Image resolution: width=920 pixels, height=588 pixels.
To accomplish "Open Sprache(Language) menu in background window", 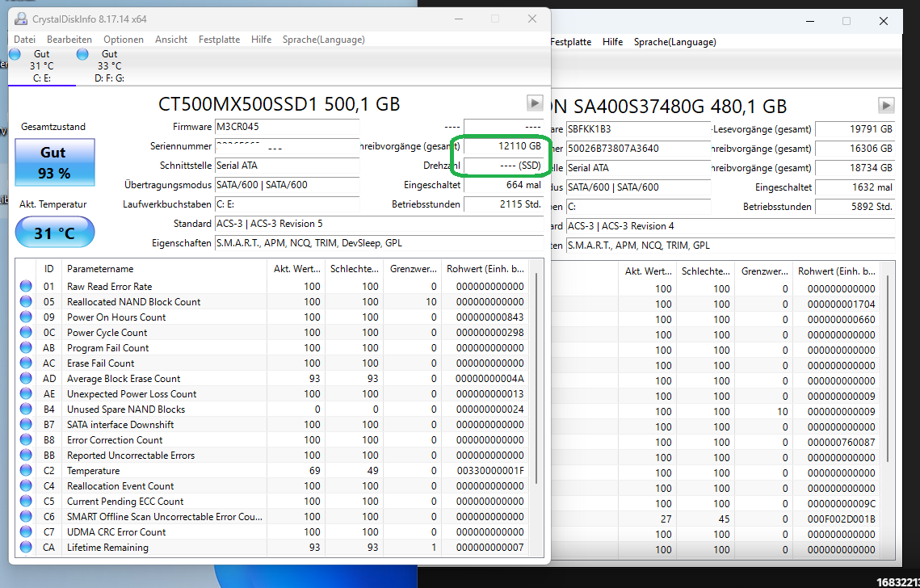I will click(674, 42).
